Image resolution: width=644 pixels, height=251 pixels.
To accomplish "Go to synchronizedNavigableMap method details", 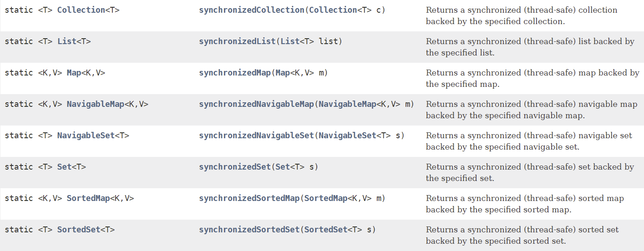I will click(256, 104).
